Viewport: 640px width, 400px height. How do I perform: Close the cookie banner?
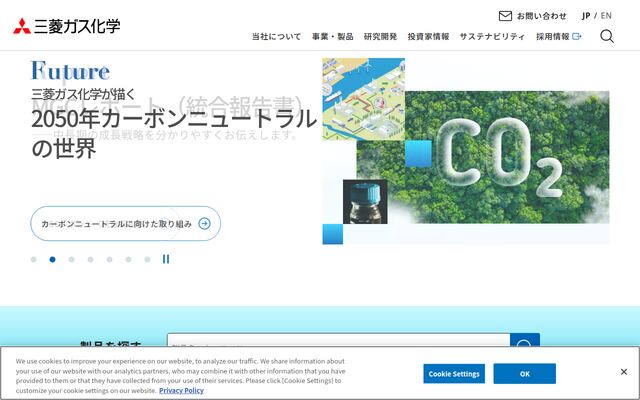[624, 372]
